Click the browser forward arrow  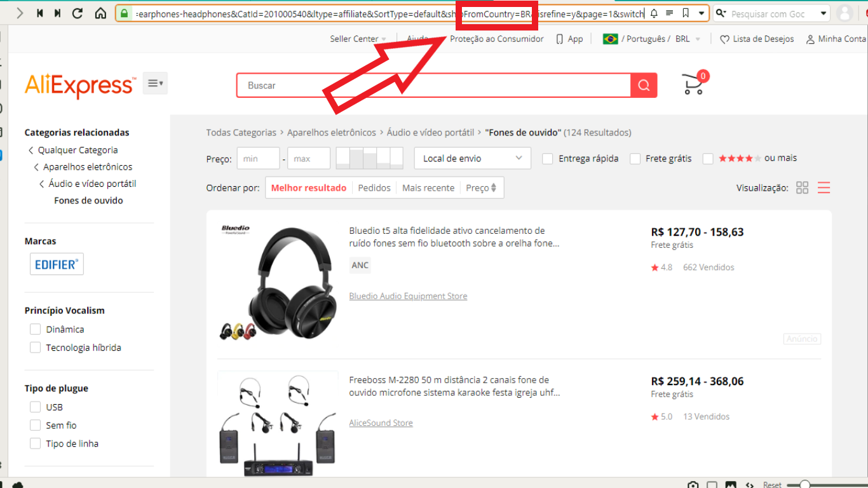click(20, 13)
